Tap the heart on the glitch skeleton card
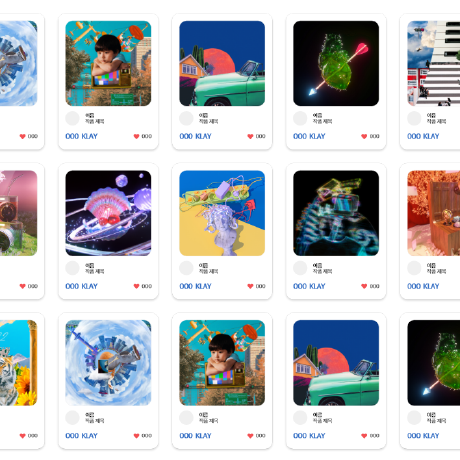This screenshot has height=460, width=460. (x=364, y=286)
